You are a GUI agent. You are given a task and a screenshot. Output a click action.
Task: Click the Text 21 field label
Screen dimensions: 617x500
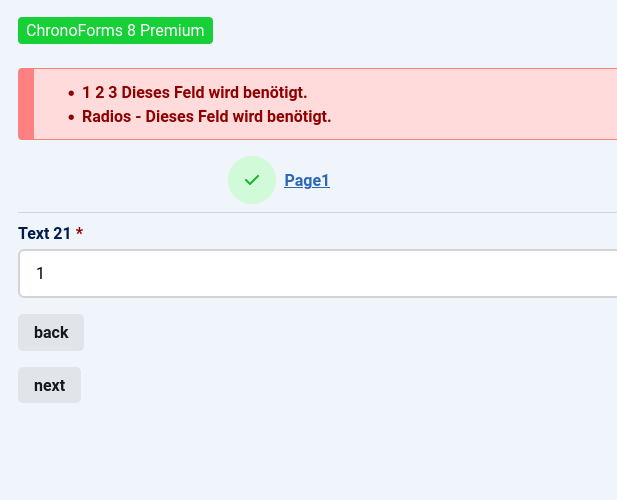click(44, 233)
